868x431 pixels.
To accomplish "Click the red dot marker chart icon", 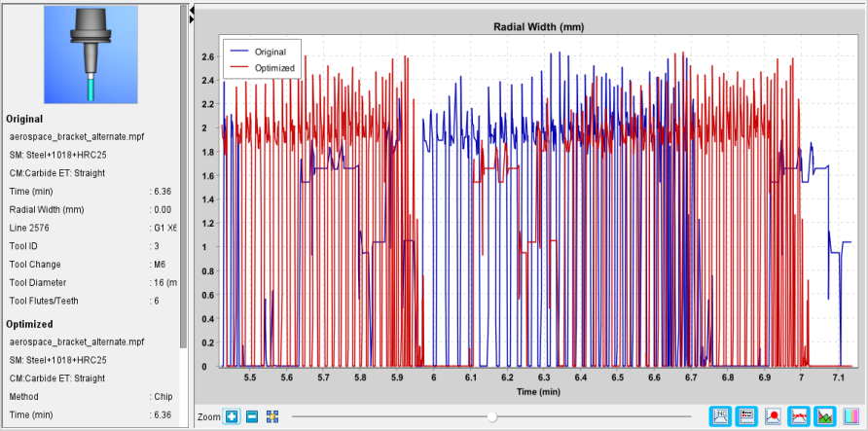I will (773, 416).
